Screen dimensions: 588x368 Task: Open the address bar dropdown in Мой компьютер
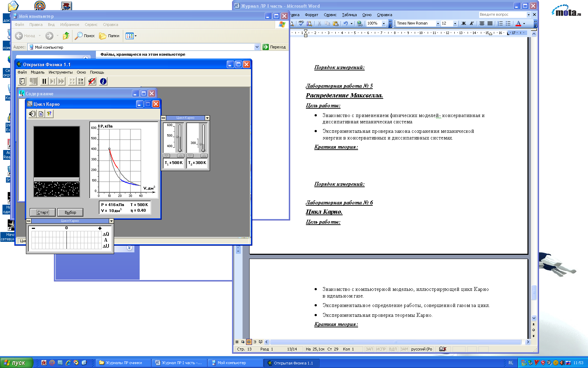(257, 47)
